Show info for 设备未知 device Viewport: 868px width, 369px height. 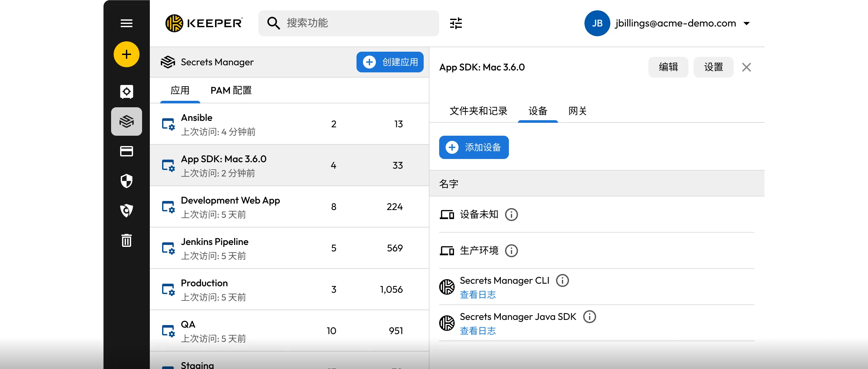(511, 215)
